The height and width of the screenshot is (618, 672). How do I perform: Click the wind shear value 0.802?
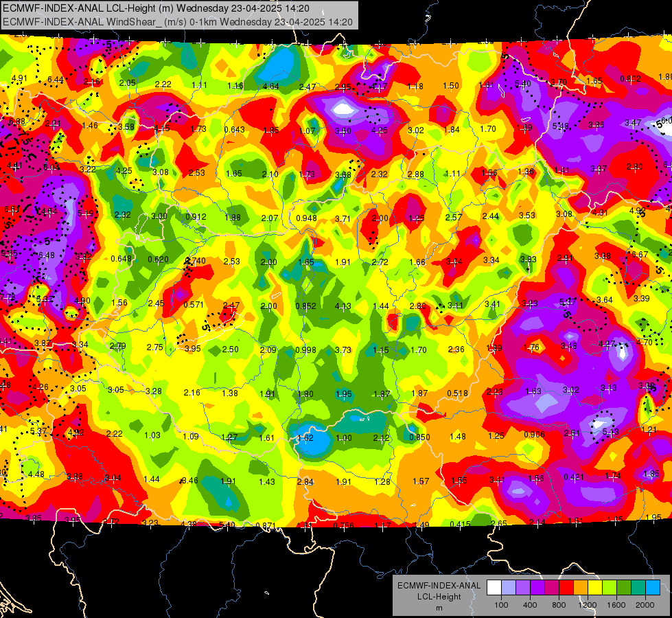pos(630,78)
